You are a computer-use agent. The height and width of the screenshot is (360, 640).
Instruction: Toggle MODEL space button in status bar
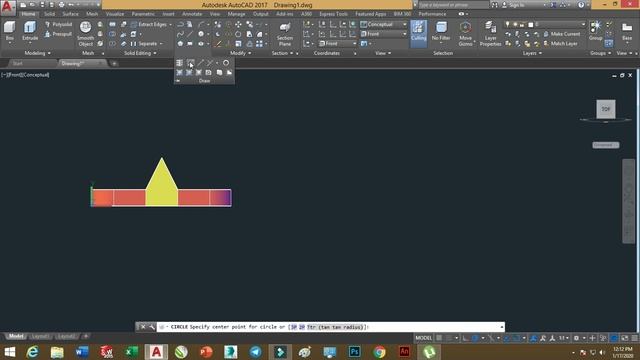click(423, 338)
